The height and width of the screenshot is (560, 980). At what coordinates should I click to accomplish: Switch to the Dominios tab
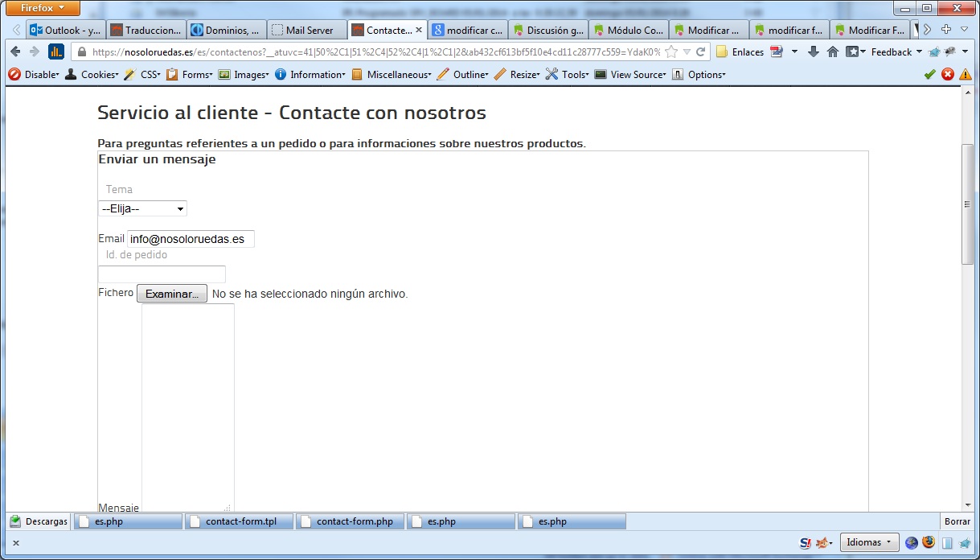pos(227,30)
